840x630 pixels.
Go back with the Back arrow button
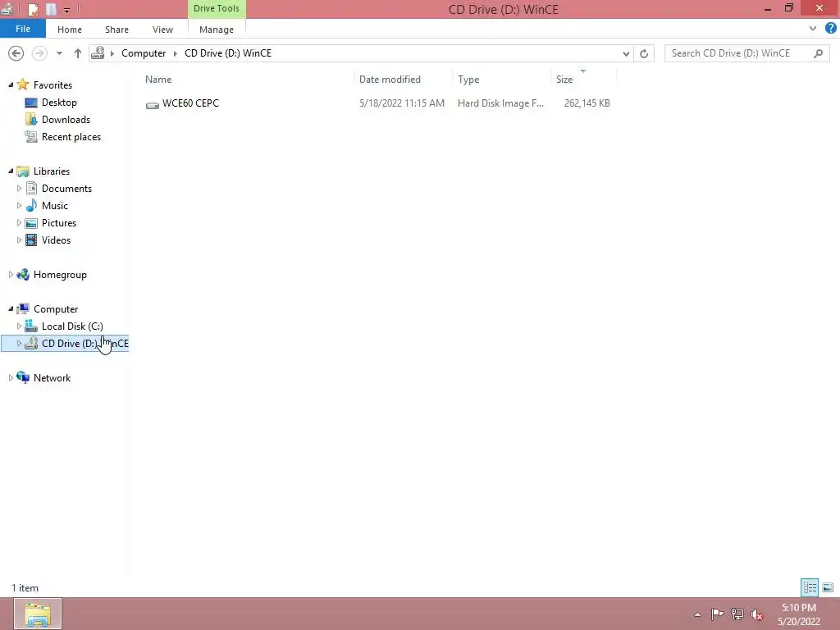[16, 53]
